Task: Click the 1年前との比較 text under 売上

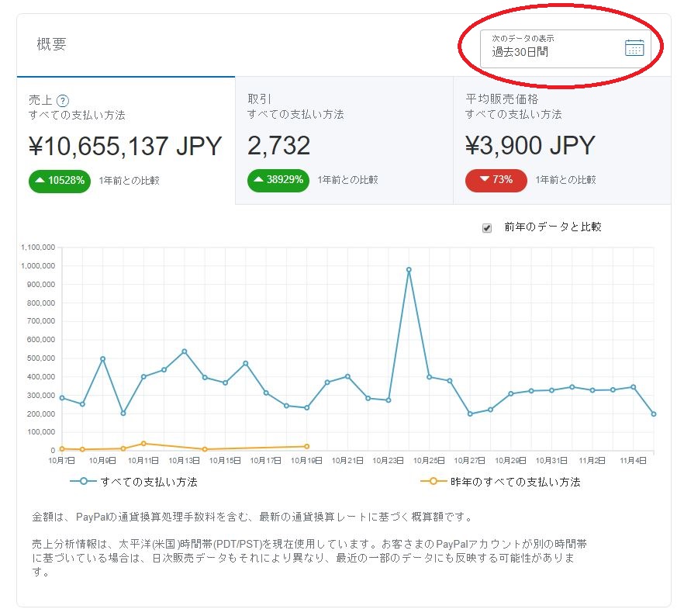Action: tap(129, 181)
